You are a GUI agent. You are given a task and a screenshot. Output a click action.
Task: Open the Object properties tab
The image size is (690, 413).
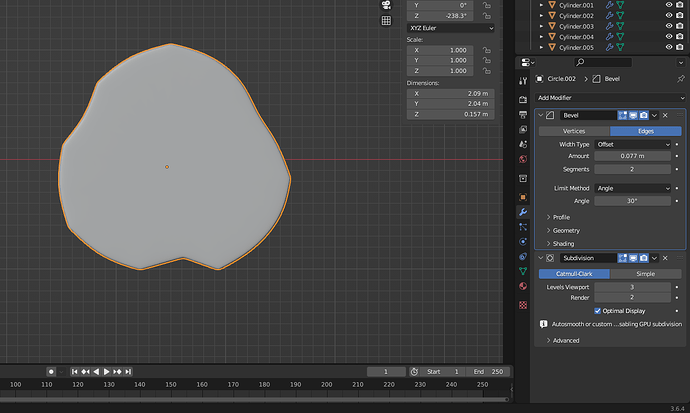click(x=523, y=197)
